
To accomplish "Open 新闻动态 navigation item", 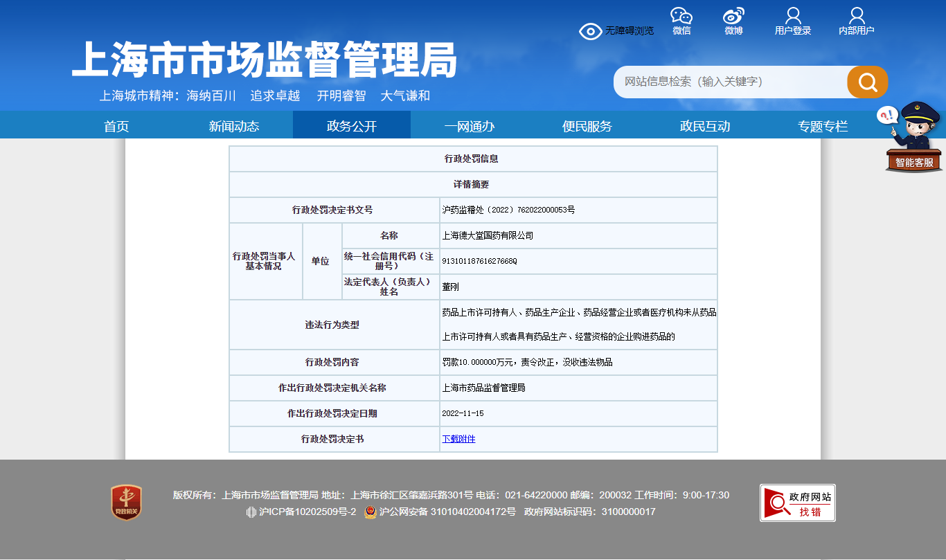I will pyautogui.click(x=234, y=126).
